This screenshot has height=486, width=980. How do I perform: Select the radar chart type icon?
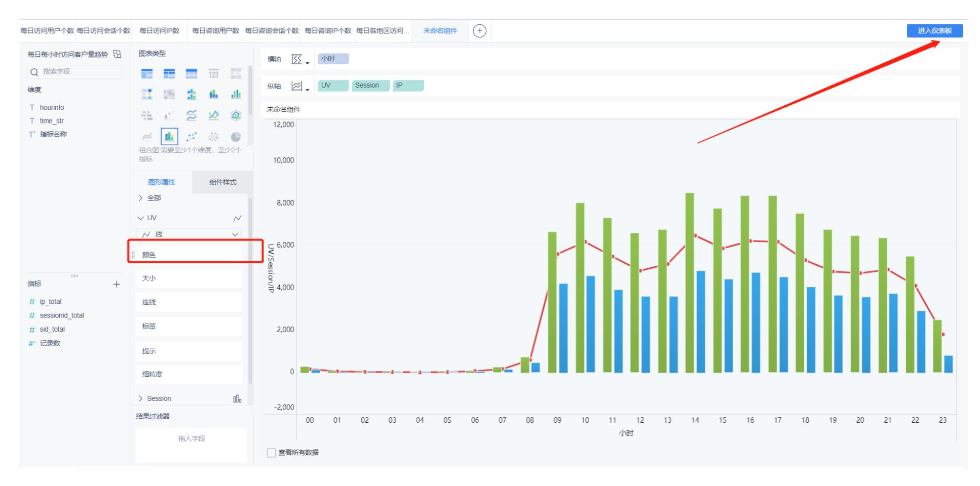pos(236,115)
